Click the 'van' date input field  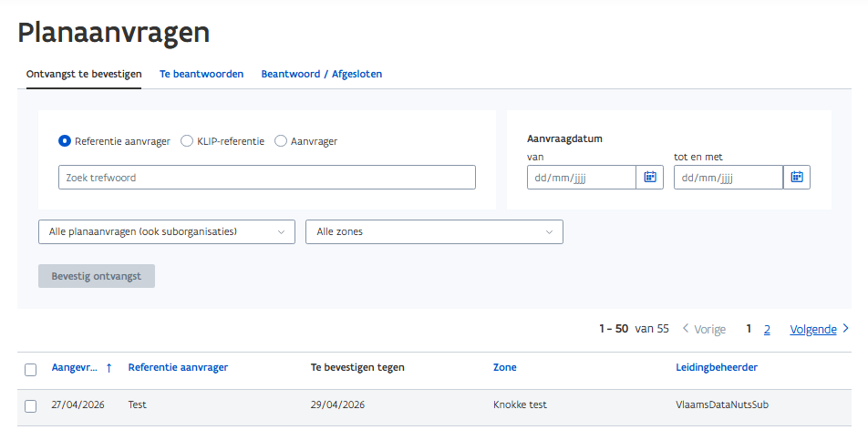tap(582, 177)
